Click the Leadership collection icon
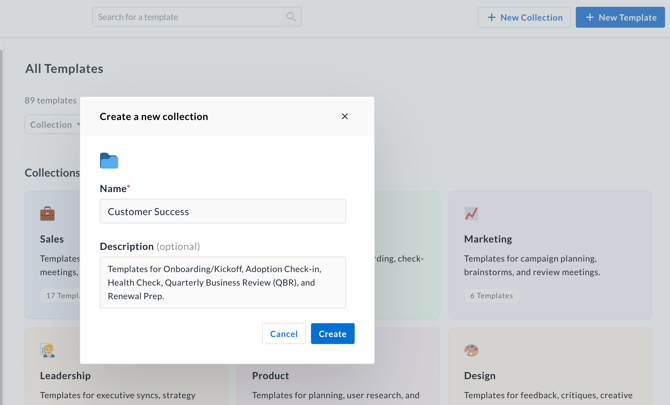The height and width of the screenshot is (405, 670). click(47, 350)
